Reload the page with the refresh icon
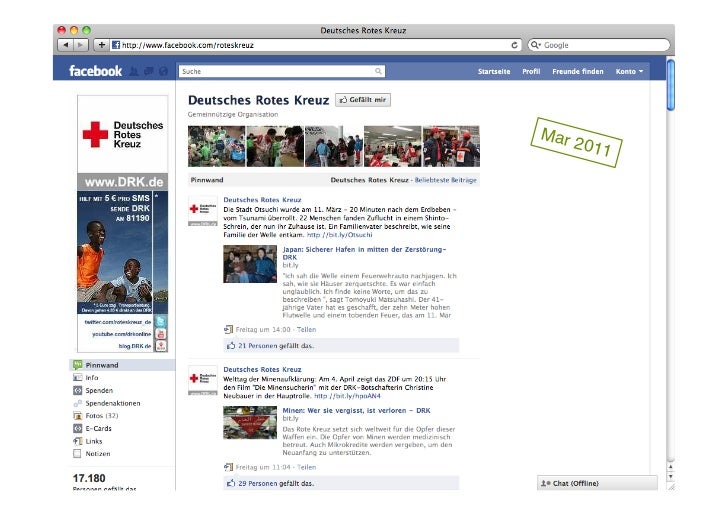Screen dimensions: 728x515 514,45
